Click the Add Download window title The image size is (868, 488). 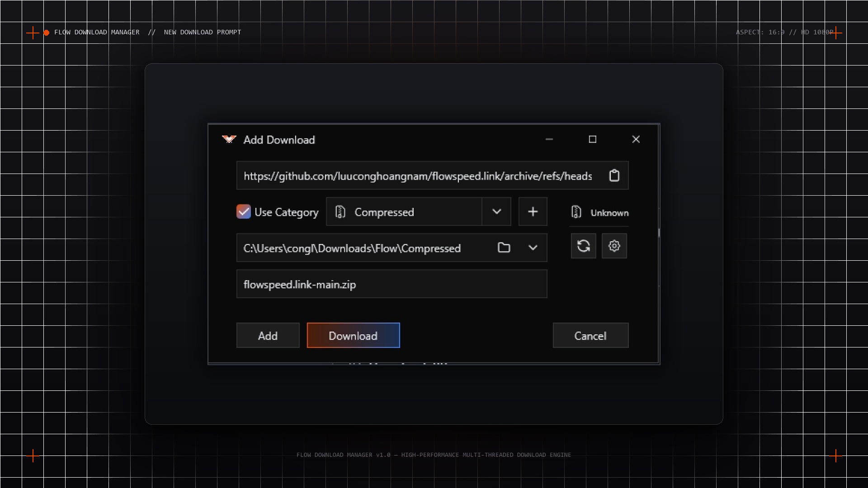point(279,140)
